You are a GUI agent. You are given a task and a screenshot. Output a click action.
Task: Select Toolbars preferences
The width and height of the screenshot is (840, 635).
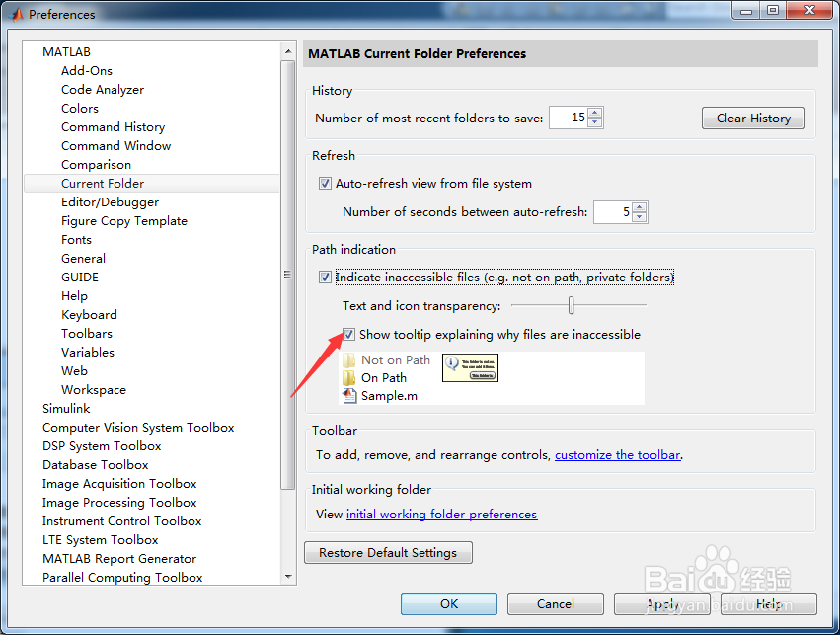87,334
